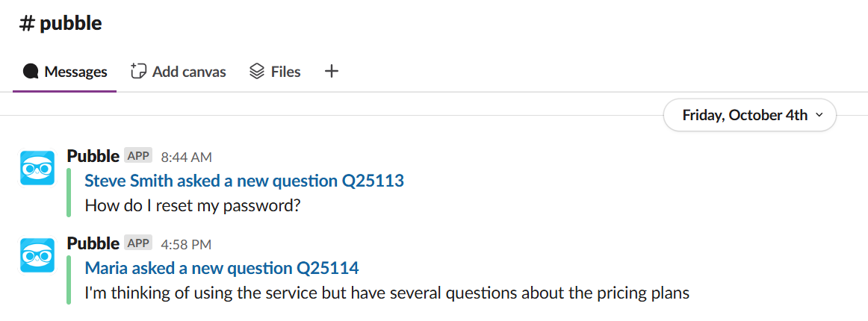The width and height of the screenshot is (868, 321).
Task: Select the "How do I reset my password?" message
Action: coord(193,205)
